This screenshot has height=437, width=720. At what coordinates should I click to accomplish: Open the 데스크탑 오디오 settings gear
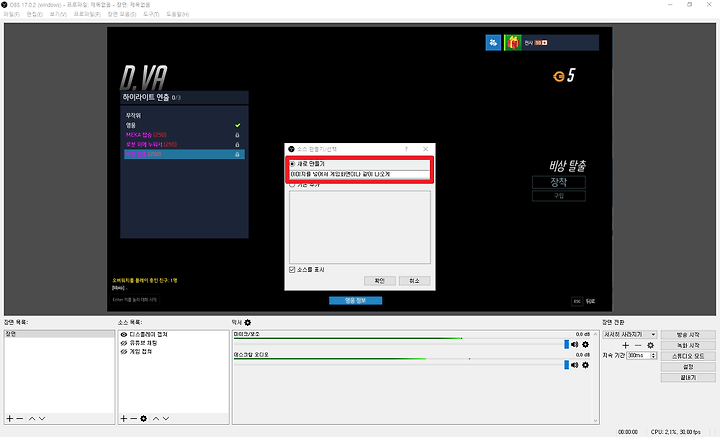click(x=585, y=365)
